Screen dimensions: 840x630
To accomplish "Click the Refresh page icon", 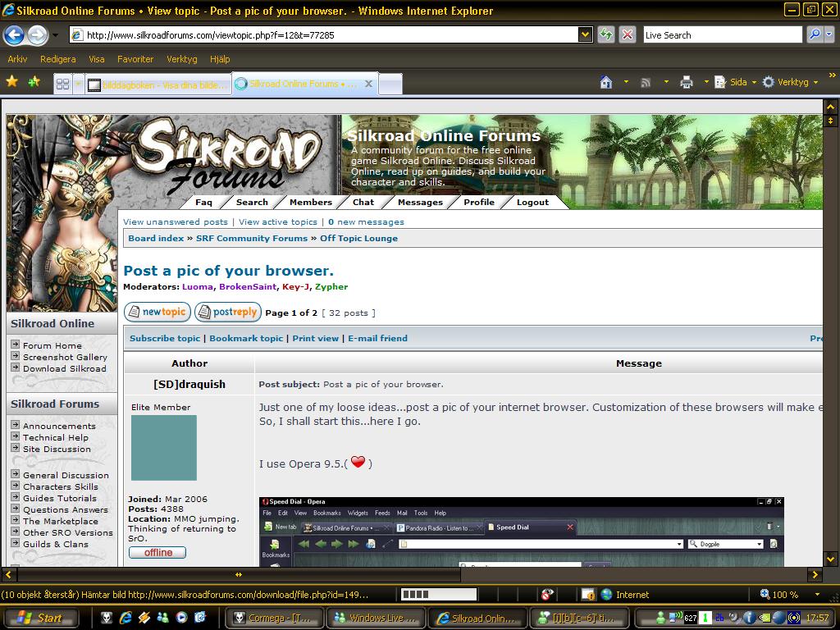I will coord(605,34).
